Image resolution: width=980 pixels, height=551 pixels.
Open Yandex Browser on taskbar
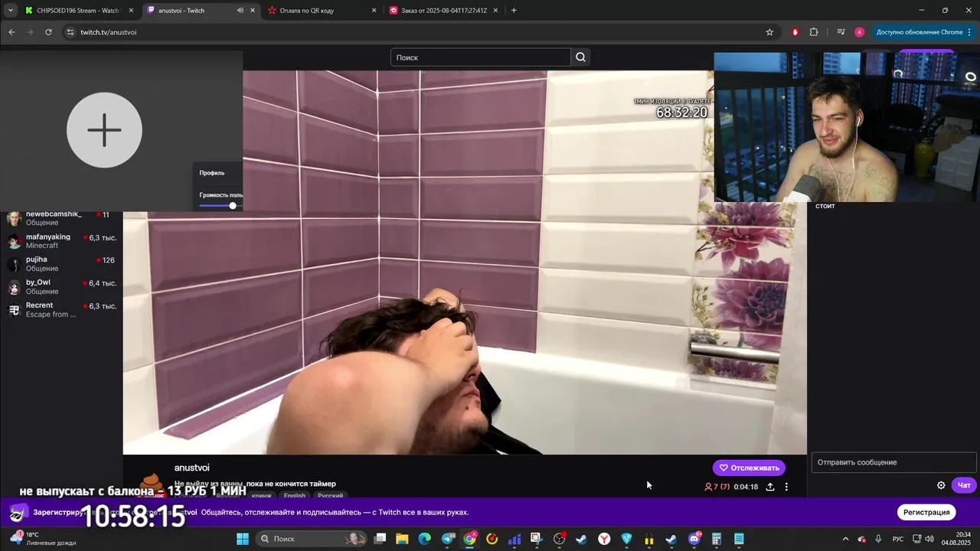pos(604,539)
